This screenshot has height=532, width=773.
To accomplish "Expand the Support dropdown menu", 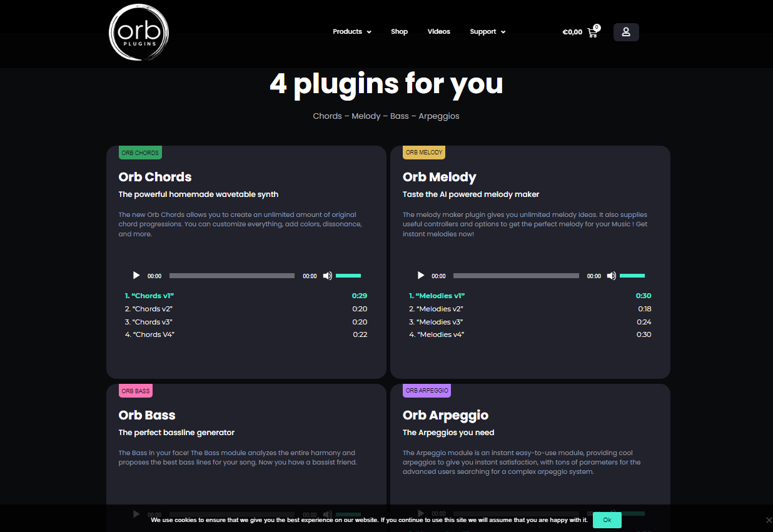I will (488, 32).
